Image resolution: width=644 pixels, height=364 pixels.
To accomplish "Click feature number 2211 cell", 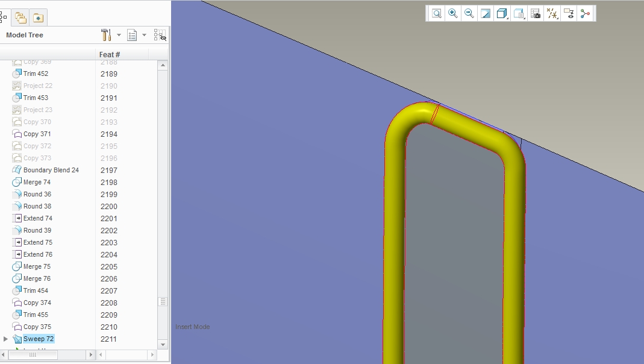I will point(108,339).
